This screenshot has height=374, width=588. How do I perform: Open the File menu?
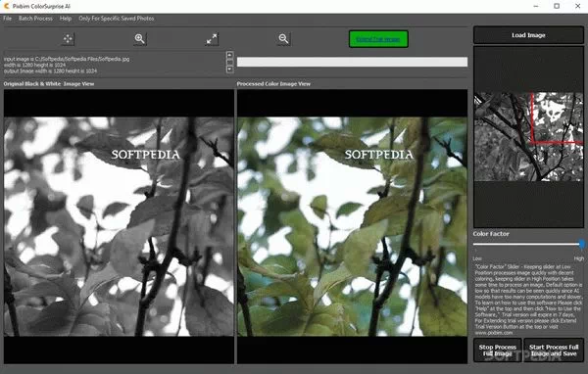[8, 19]
